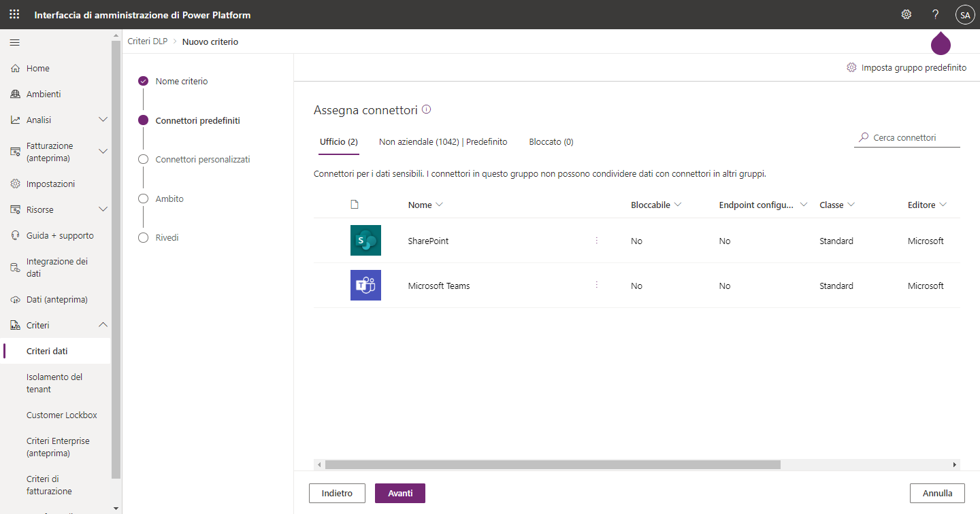Click the Home house icon

pyautogui.click(x=15, y=69)
